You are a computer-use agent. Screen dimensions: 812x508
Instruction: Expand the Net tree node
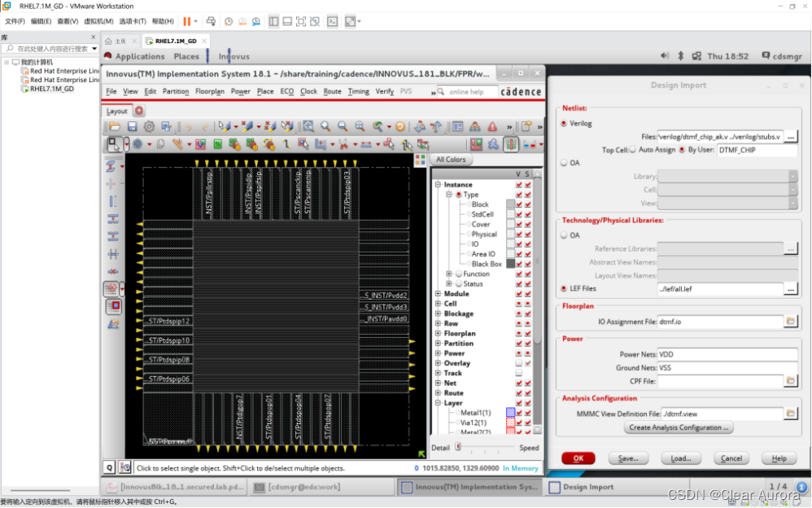pyautogui.click(x=438, y=383)
